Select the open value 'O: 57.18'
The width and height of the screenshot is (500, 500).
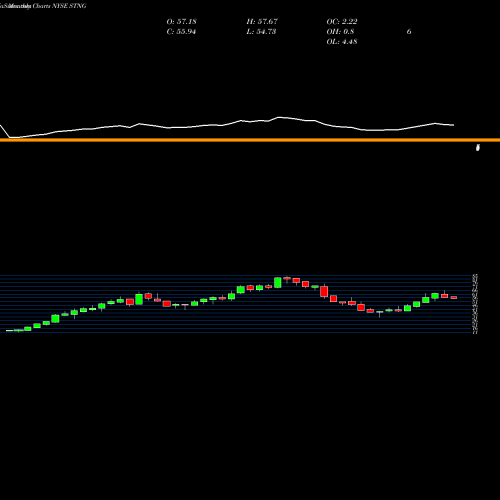pos(181,22)
